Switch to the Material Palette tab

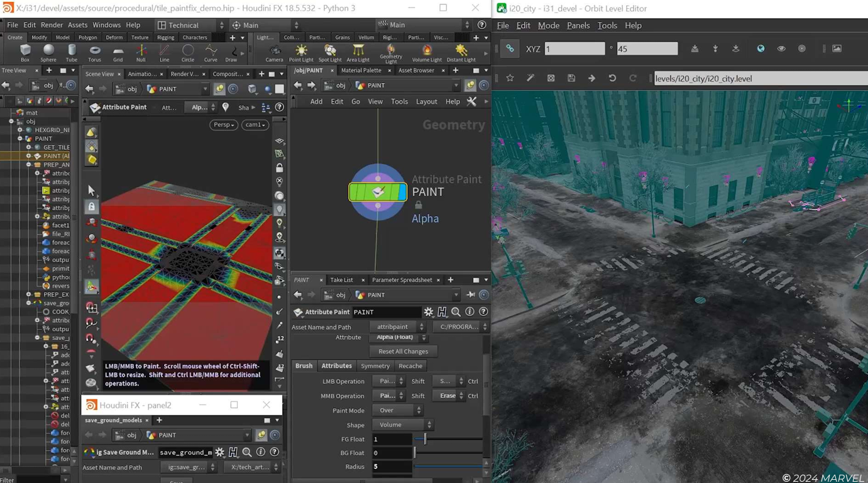click(x=361, y=70)
